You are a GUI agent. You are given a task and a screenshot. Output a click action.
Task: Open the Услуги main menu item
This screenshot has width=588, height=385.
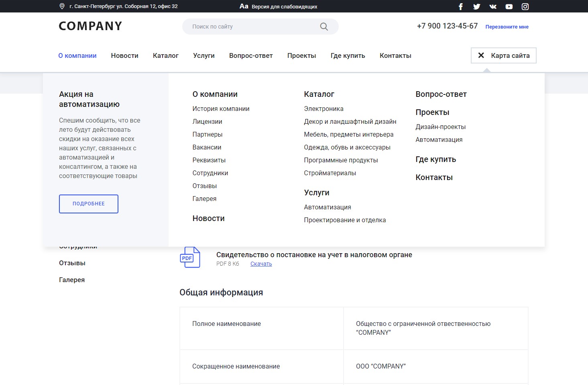click(203, 55)
